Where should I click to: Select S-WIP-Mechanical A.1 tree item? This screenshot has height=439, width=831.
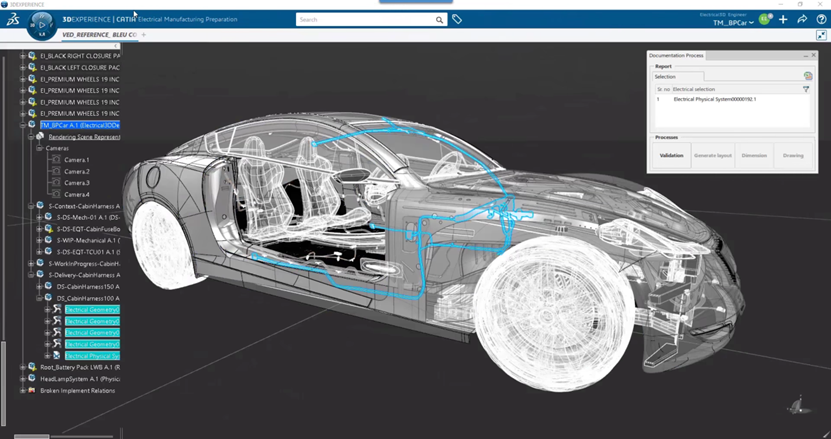pos(89,240)
